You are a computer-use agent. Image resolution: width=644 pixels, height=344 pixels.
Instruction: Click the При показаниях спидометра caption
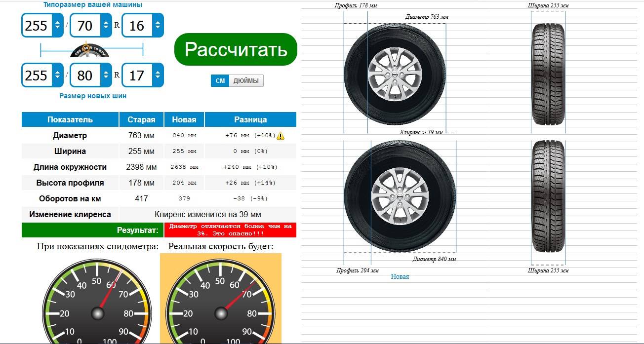tap(98, 246)
